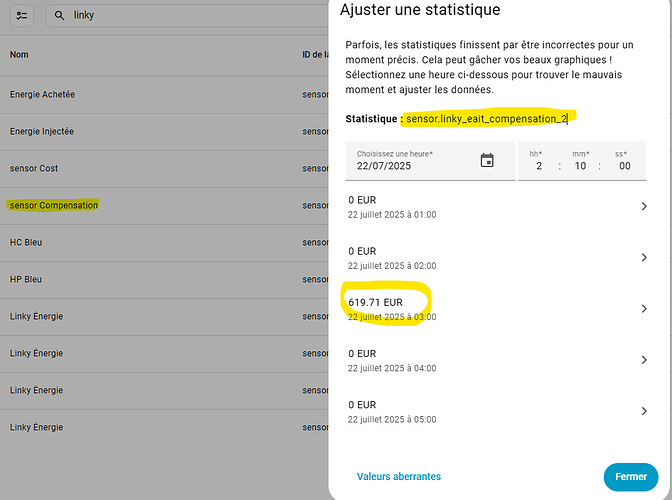
Task: Select the Energie Achetée row
Action: tap(42, 95)
